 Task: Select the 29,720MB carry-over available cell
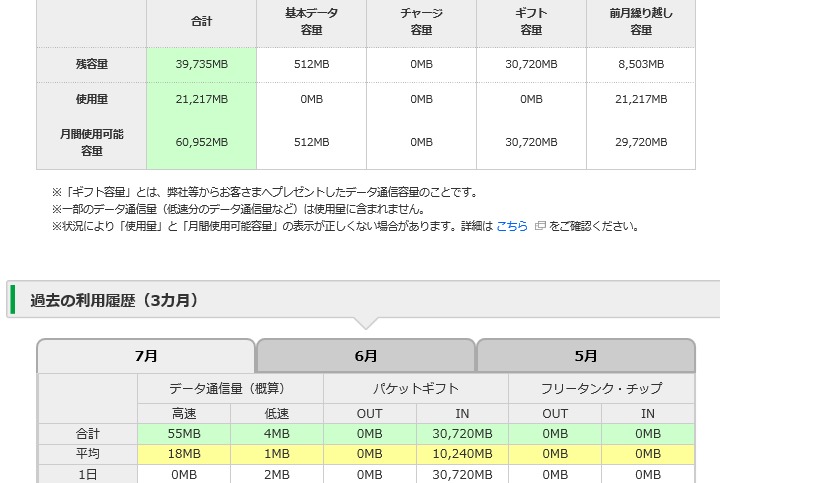coord(641,142)
